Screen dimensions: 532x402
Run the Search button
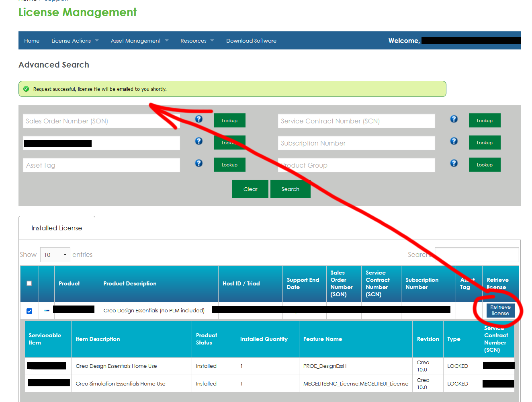pyautogui.click(x=291, y=189)
